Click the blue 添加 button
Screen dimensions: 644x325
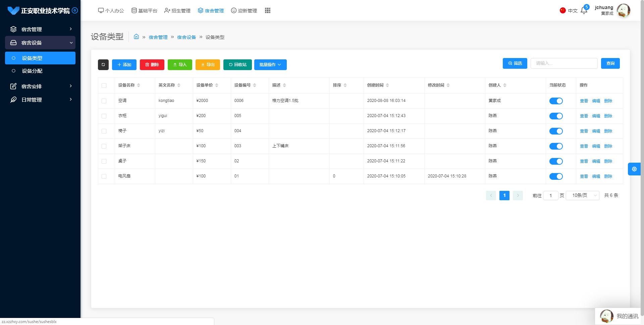(124, 65)
